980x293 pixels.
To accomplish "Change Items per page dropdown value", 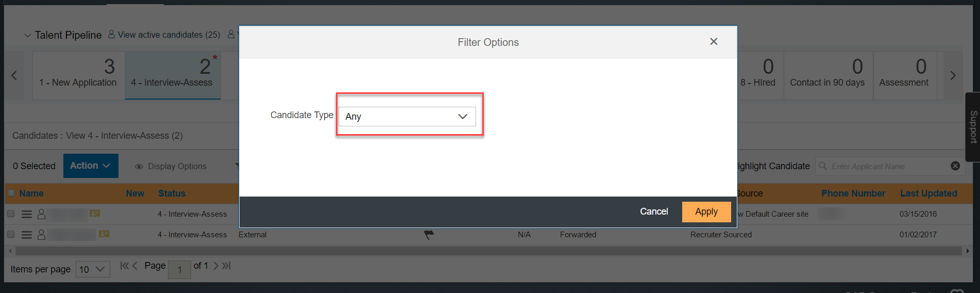I will tap(93, 269).
